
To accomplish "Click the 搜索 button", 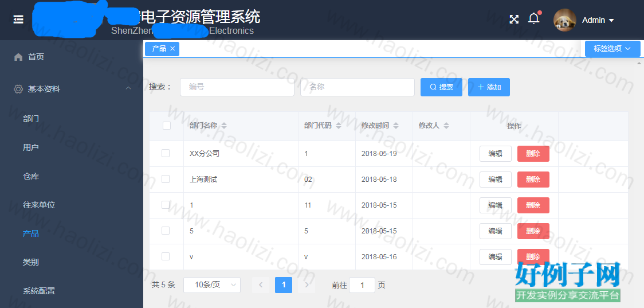I will click(x=441, y=87).
